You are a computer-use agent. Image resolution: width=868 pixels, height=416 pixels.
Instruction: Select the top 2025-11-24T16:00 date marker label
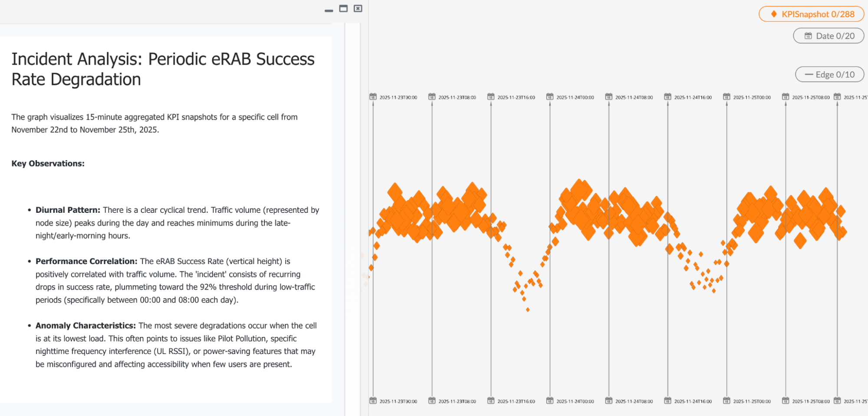(x=693, y=97)
